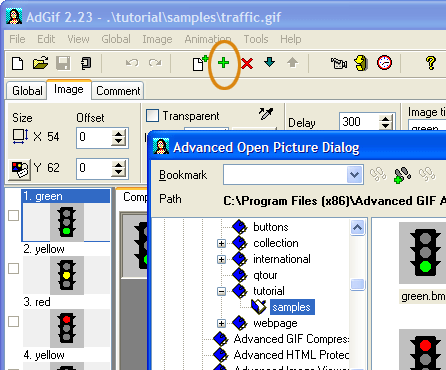Screen dimensions: 446x370
Task: Click the green plus Add Frame icon
Action: tap(223, 63)
